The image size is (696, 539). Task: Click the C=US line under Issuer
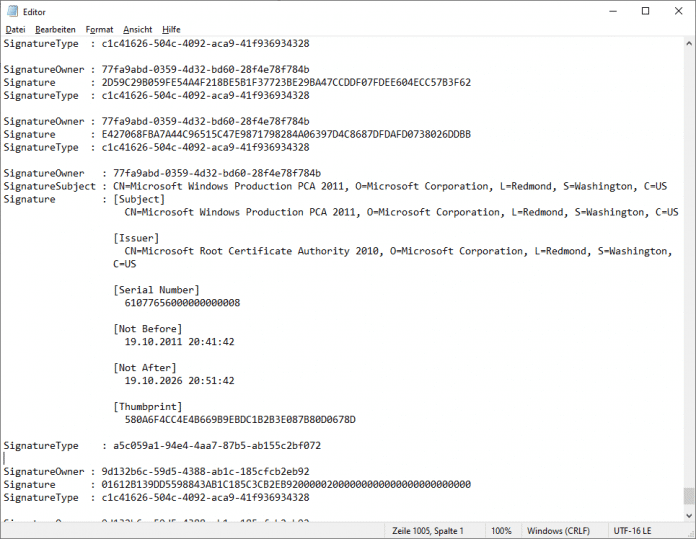[x=124, y=264]
